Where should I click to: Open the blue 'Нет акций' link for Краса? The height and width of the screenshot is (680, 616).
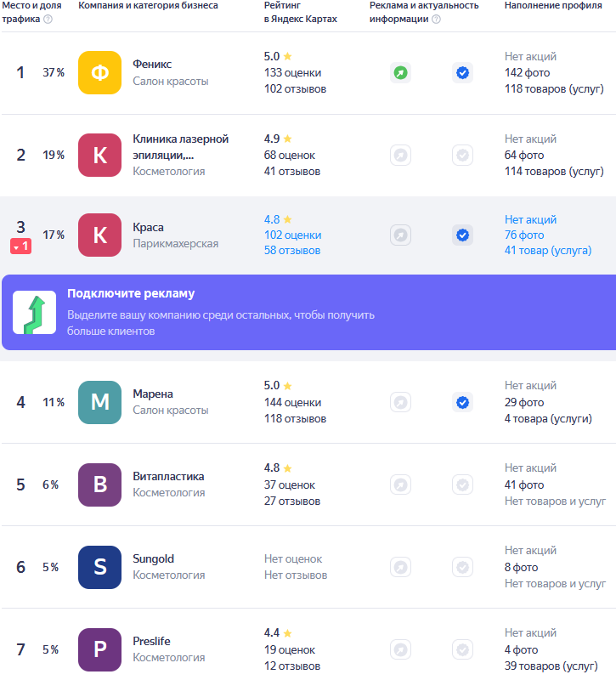[x=530, y=219]
